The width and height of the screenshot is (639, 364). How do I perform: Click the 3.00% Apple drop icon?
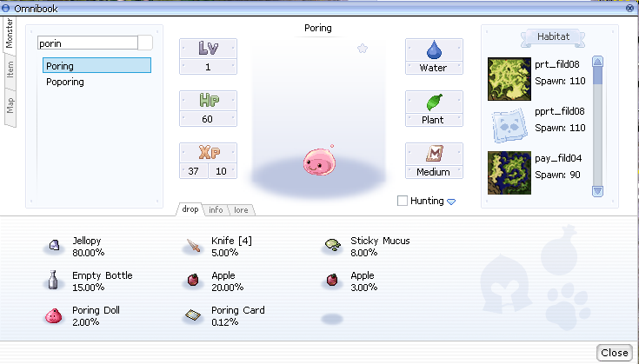point(332,280)
